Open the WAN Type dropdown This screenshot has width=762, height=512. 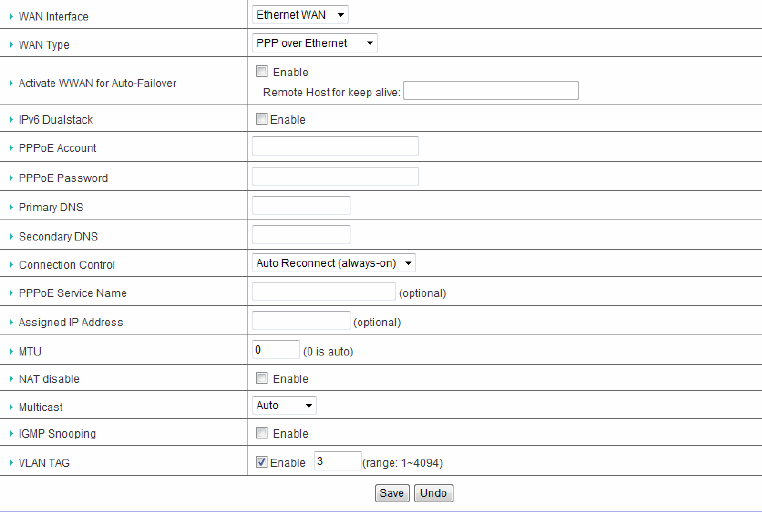315,44
